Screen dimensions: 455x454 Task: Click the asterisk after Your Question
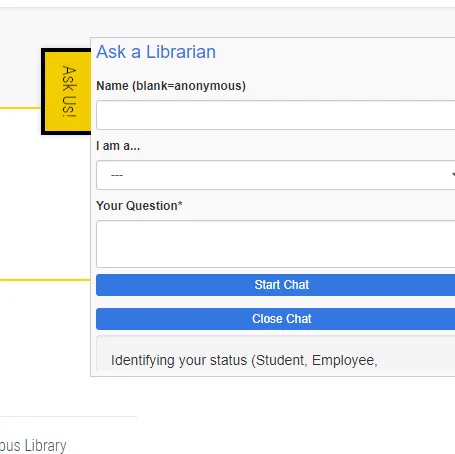point(180,204)
